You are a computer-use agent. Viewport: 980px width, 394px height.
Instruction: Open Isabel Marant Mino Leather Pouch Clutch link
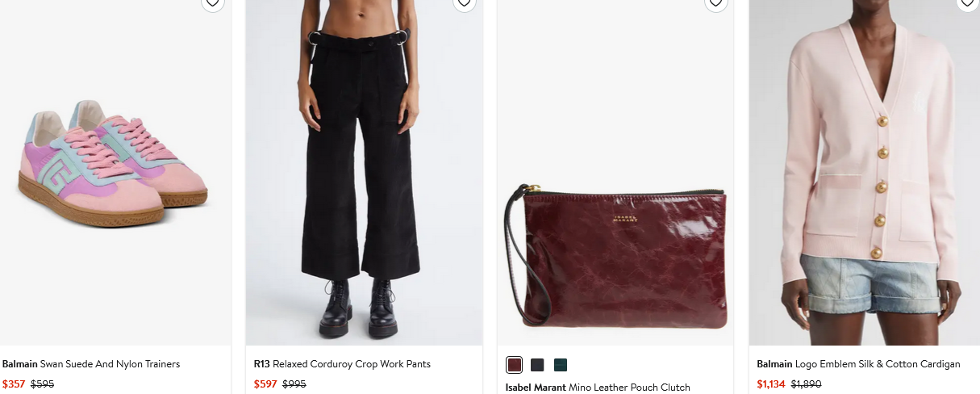pos(598,388)
